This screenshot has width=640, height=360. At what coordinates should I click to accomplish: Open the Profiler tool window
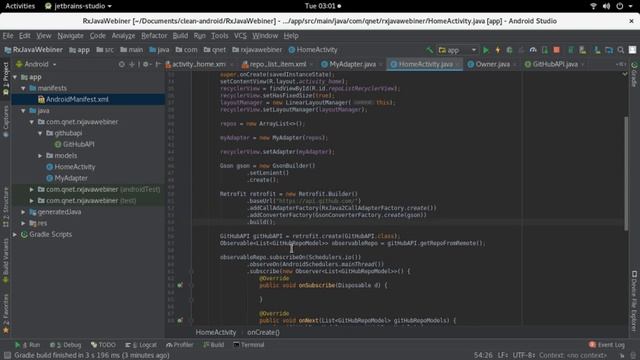pos(180,345)
